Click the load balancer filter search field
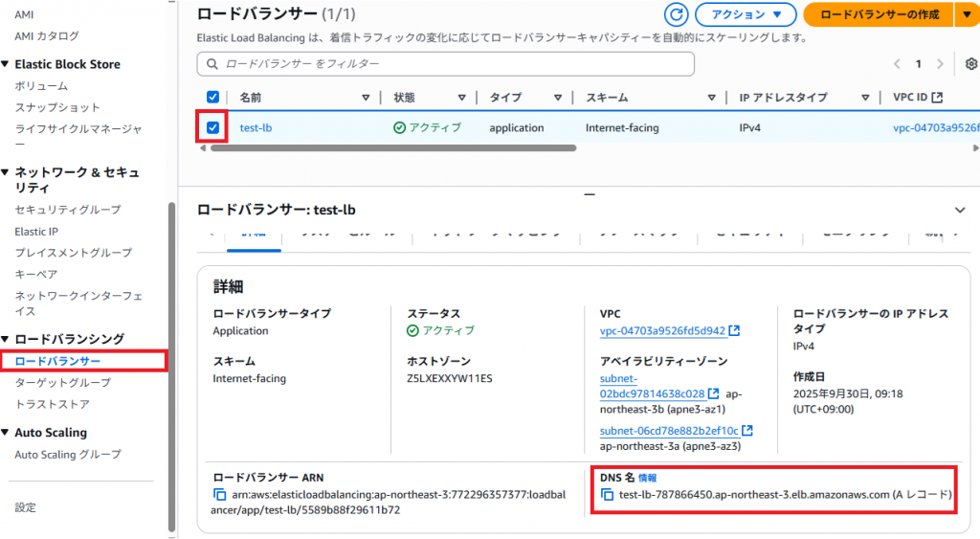Viewport: 980px width, 539px height. tap(445, 64)
